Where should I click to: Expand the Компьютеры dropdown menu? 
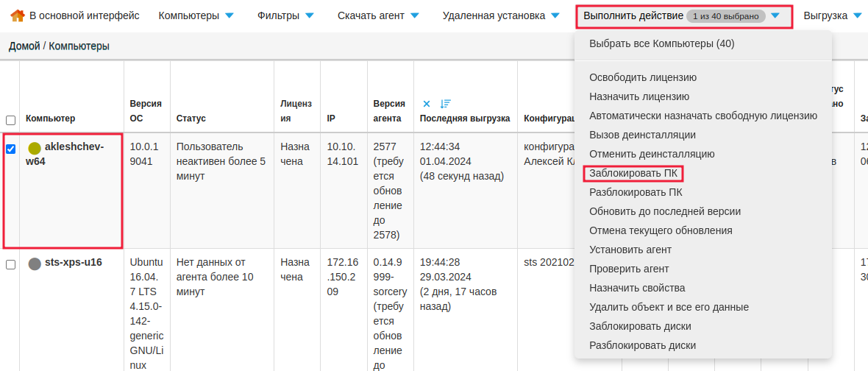(x=196, y=15)
